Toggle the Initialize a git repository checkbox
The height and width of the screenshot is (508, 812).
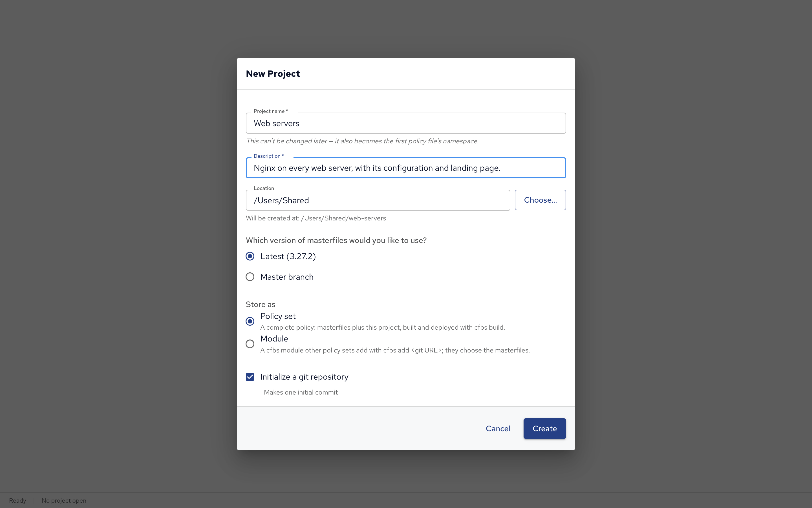point(250,377)
